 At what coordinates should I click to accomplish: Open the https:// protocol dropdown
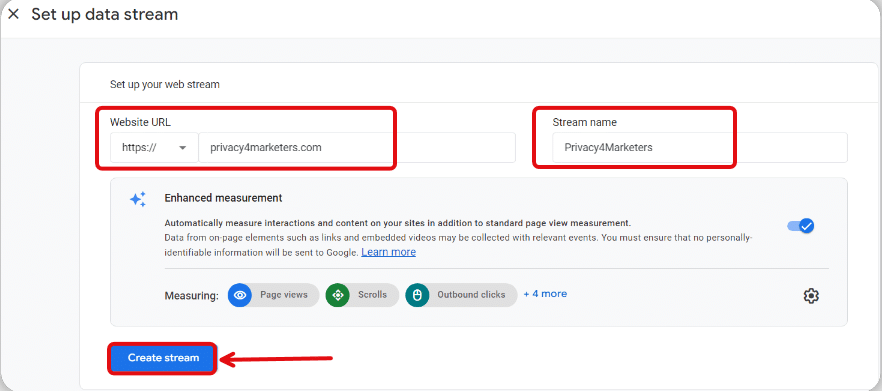point(154,147)
